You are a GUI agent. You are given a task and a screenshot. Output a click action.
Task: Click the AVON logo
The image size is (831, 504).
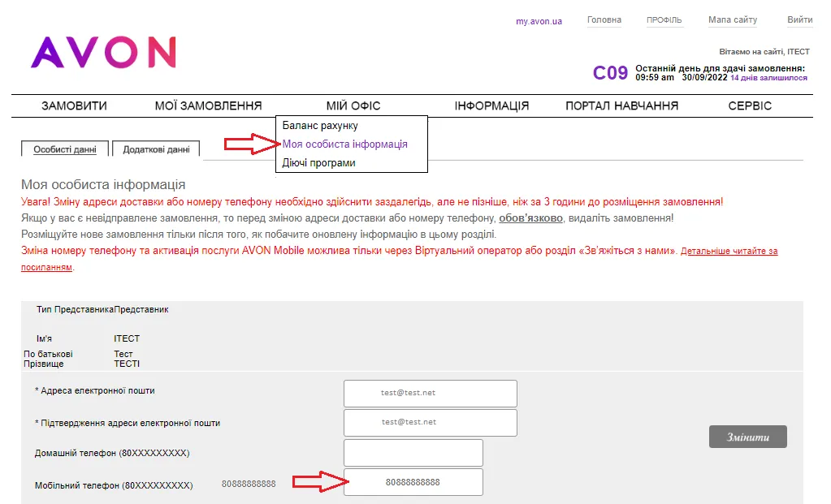point(103,53)
